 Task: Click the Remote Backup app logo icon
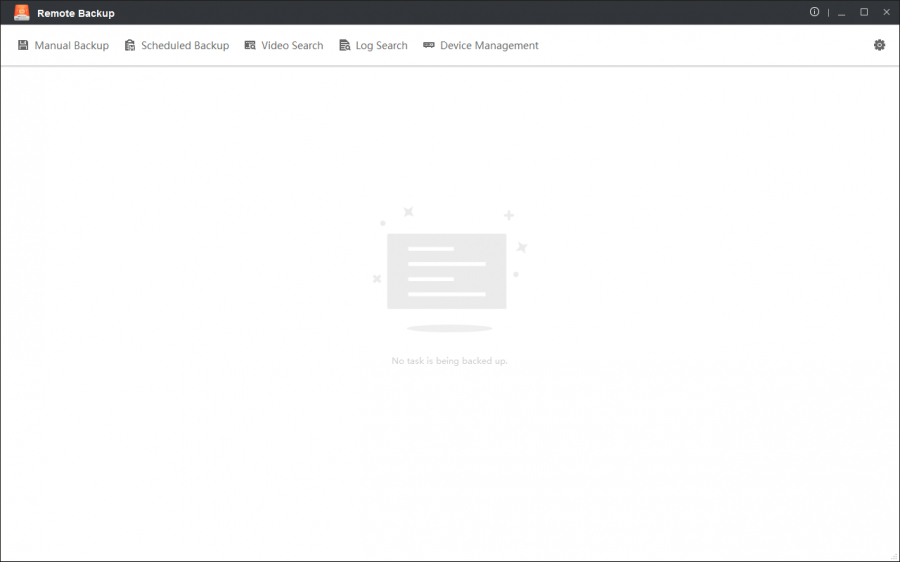tap(22, 13)
